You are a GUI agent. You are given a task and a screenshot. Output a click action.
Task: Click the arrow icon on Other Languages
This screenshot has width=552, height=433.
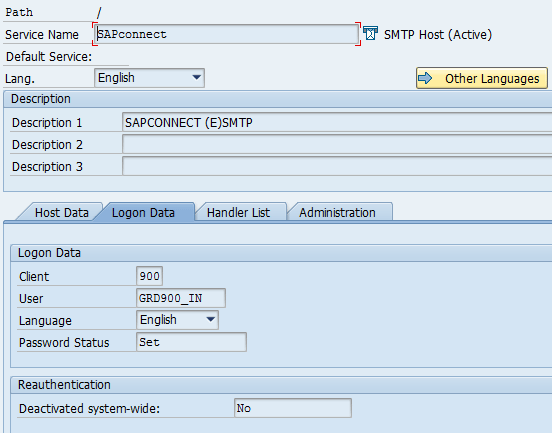(426, 78)
